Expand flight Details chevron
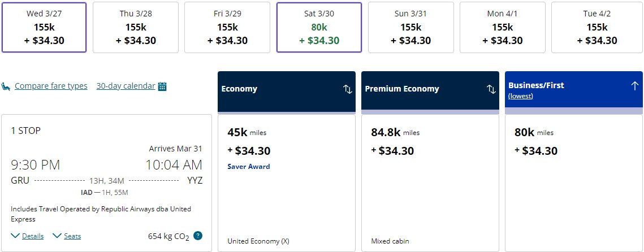Image resolution: width=644 pixels, height=252 pixels. pos(15,236)
